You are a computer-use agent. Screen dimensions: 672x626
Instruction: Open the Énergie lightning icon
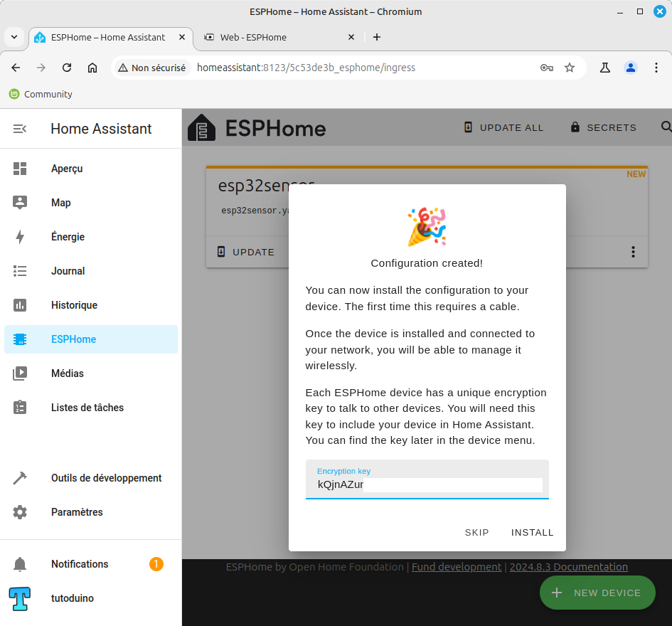(x=20, y=237)
